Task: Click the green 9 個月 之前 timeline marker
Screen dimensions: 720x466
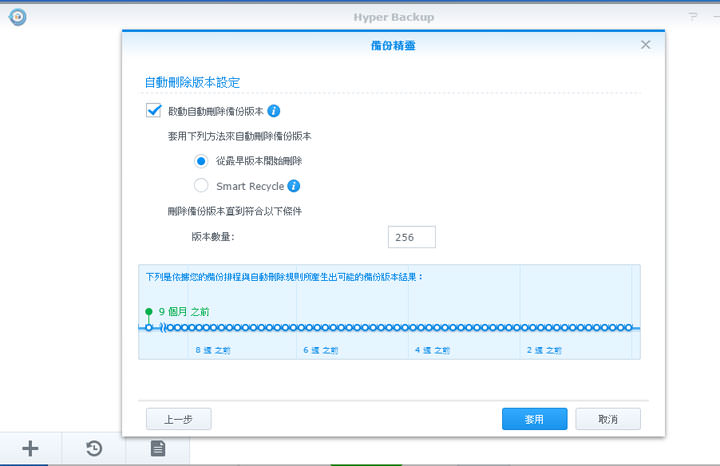Action: [x=149, y=312]
